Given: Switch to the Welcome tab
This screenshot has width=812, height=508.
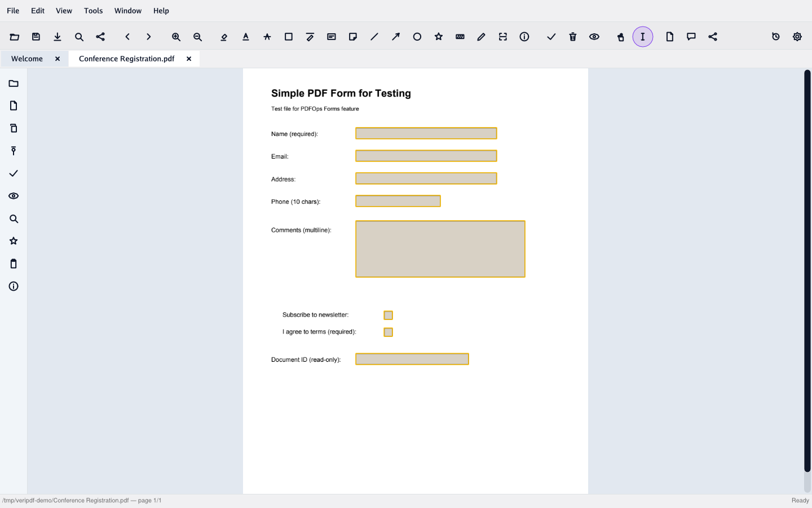Looking at the screenshot, I should tap(27, 59).
